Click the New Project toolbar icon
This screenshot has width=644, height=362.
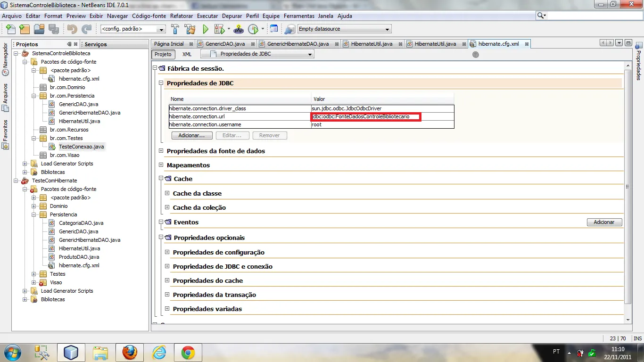click(x=25, y=29)
